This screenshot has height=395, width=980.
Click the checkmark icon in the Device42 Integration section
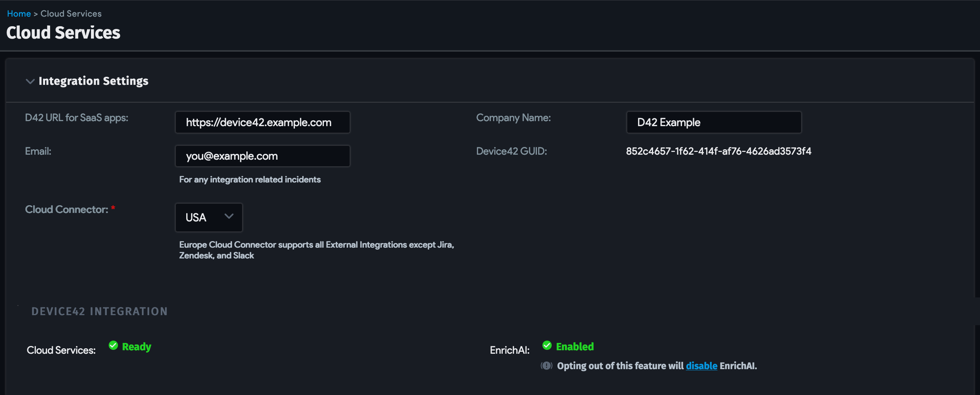113,346
